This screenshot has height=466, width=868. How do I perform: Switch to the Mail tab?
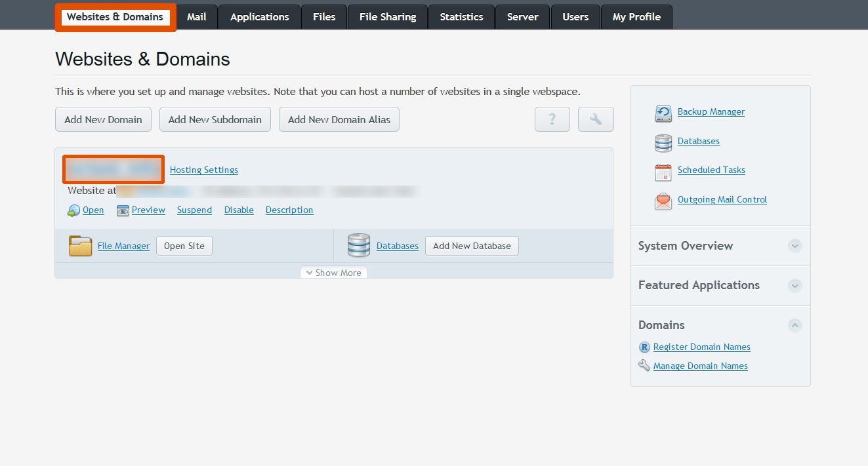tap(196, 17)
